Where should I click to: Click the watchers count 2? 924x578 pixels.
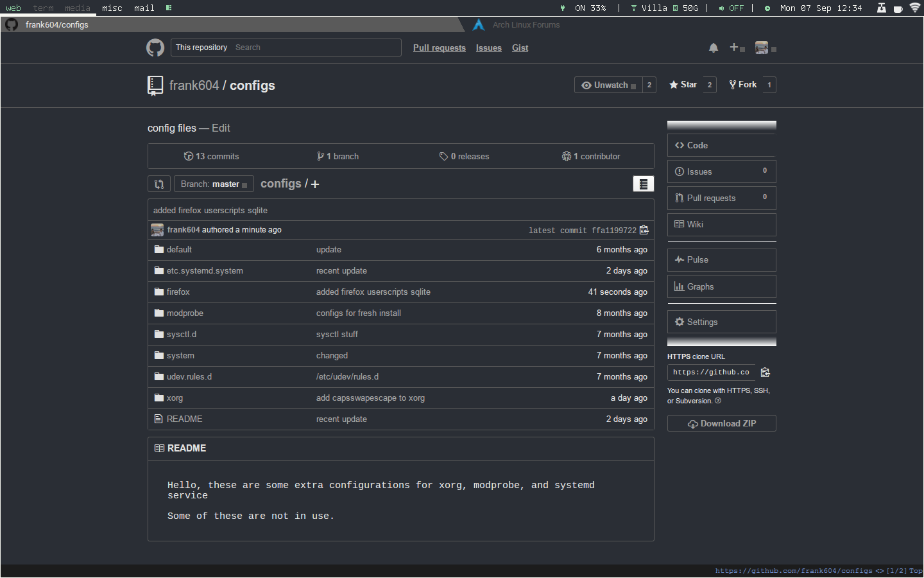pos(649,85)
